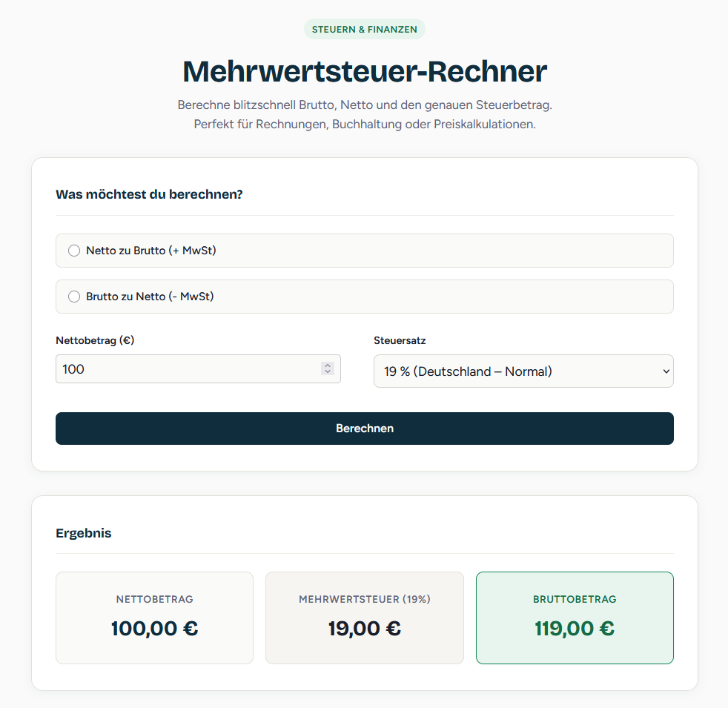Click the STEUERN & FINANZEN badge

pyautogui.click(x=364, y=30)
